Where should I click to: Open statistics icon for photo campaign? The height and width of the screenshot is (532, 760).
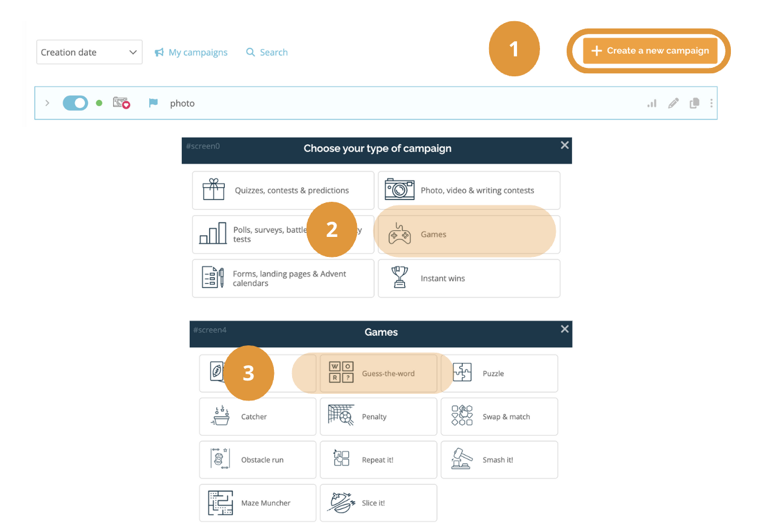pyautogui.click(x=652, y=104)
